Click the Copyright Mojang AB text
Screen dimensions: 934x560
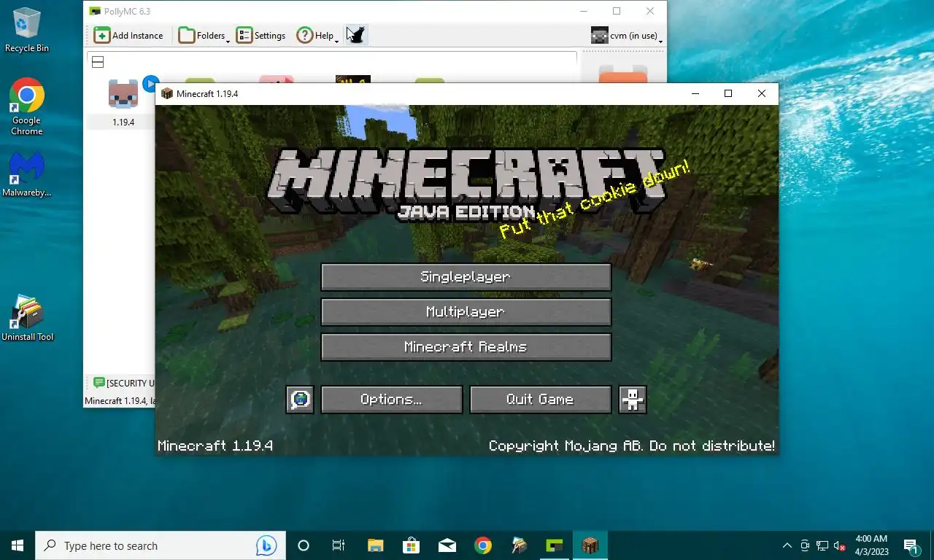point(632,446)
